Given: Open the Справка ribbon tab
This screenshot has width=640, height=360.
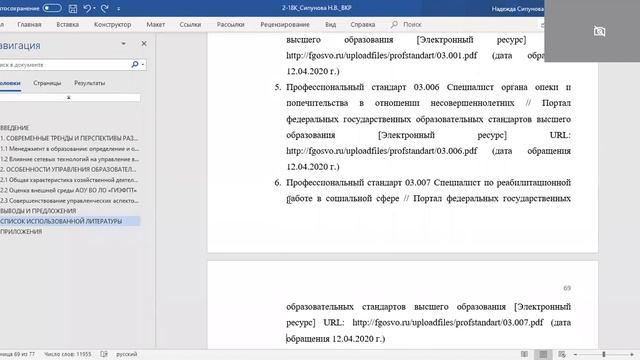Looking at the screenshot, I should pos(362,24).
